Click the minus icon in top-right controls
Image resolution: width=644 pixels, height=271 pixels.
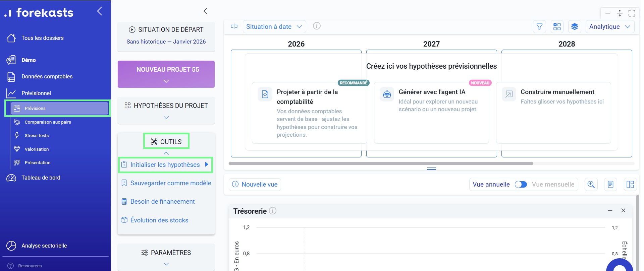pos(608,13)
